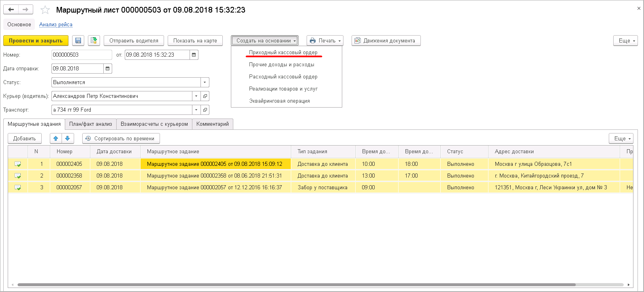
Task: Click Александров Петр Константинович field
Action: coord(122,96)
